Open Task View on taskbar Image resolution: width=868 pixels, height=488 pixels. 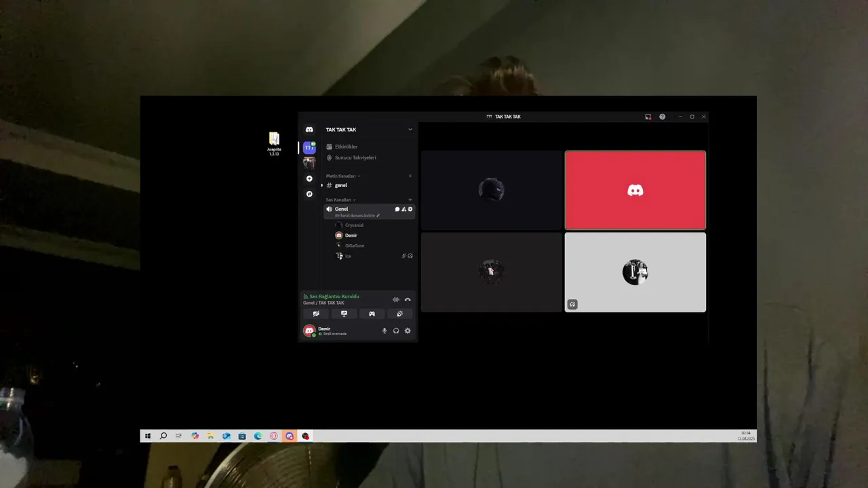(x=179, y=436)
